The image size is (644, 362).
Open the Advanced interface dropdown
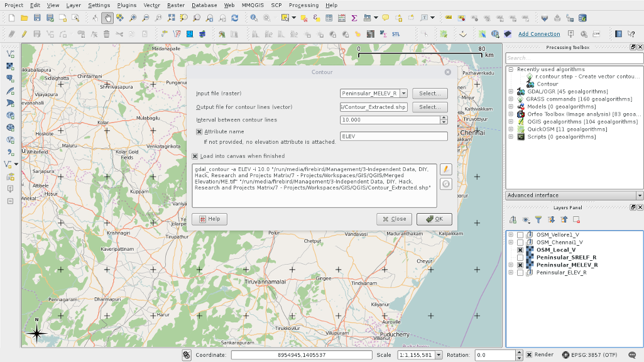(x=639, y=195)
